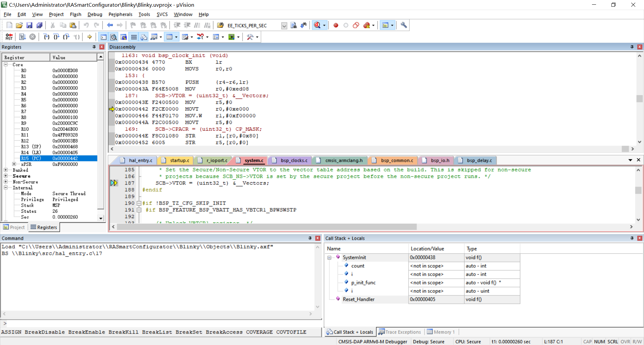Click the Run icon in debug toolbar
Viewport: 644px width, 345px height.
pos(22,37)
